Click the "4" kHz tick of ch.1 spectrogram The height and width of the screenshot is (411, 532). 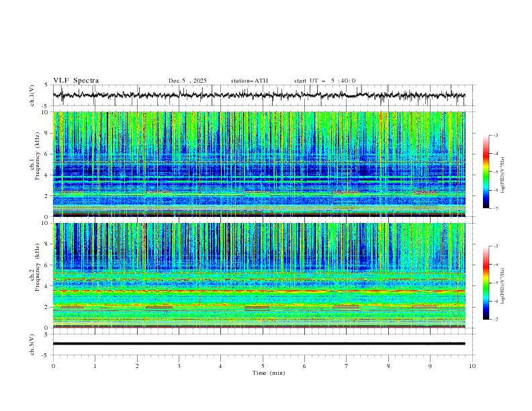click(48, 175)
